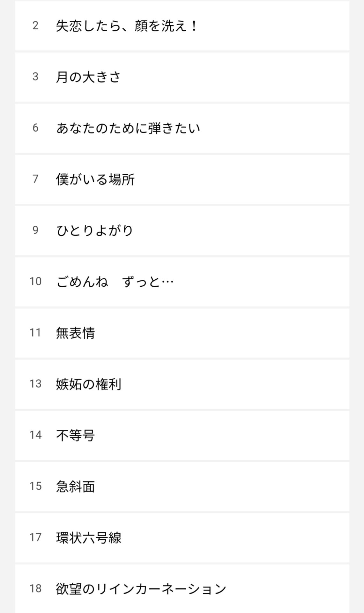Select the track titled 月の大きさ
364x613 pixels.
88,77
